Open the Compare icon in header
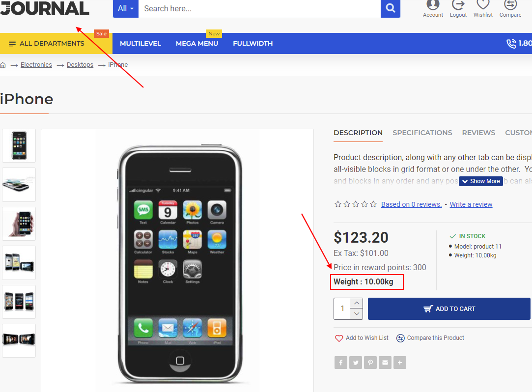532x392 pixels. click(510, 5)
